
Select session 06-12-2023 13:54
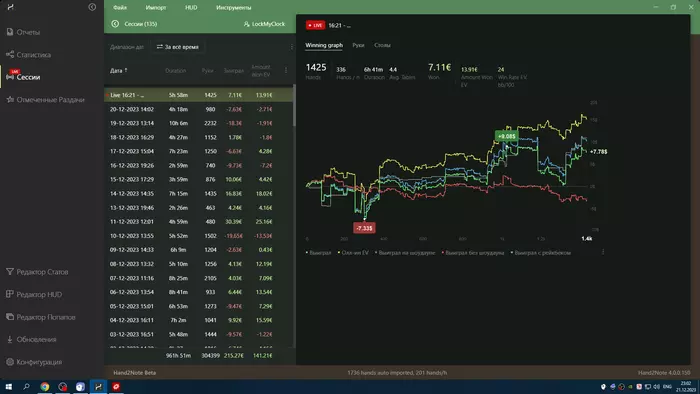[199, 292]
